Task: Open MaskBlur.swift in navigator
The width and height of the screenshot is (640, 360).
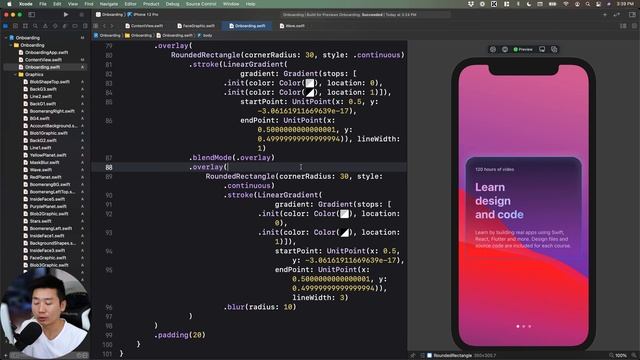Action: tap(44, 162)
